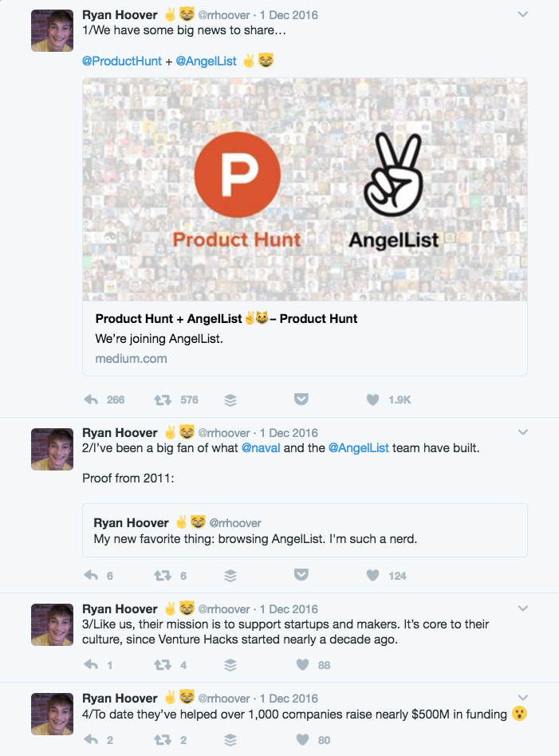Click the @AngelList link in the first tweet
Image resolution: width=559 pixels, height=756 pixels.
tap(207, 60)
